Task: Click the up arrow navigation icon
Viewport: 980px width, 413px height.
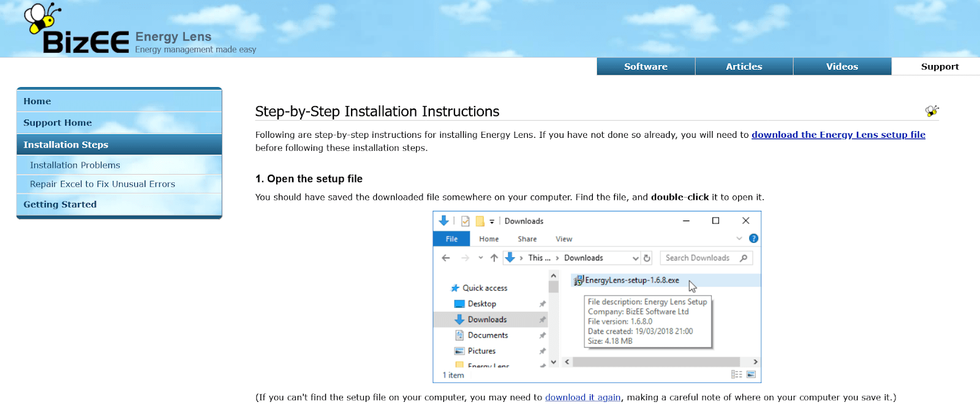Action: 494,258
